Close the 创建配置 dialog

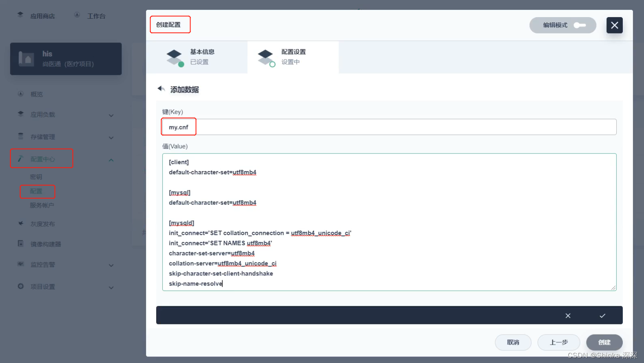[614, 25]
